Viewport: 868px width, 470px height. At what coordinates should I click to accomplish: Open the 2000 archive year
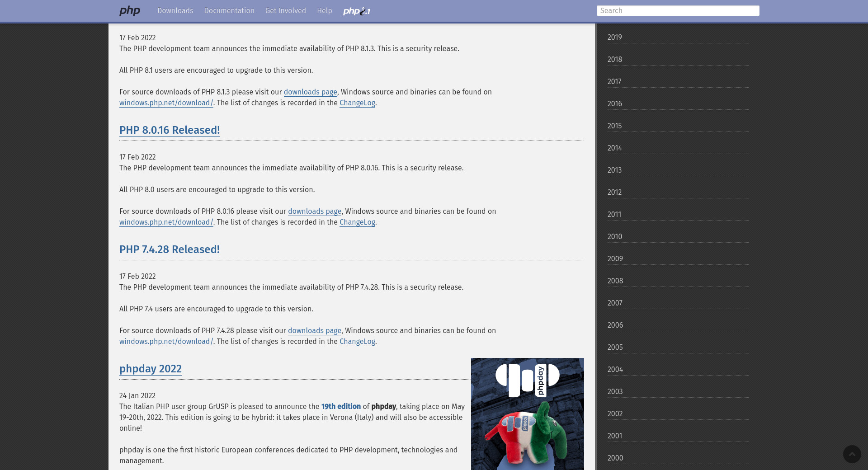pos(615,458)
